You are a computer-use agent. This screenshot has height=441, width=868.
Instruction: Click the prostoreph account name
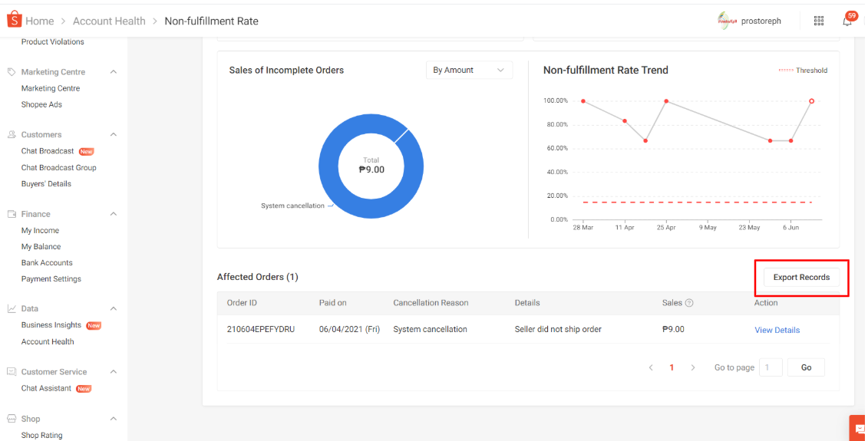coord(761,21)
